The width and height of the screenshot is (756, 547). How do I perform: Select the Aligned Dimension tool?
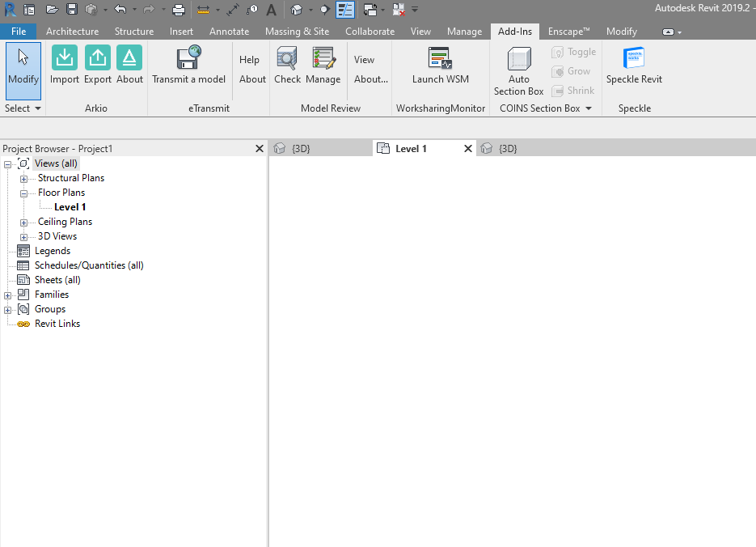pos(233,9)
